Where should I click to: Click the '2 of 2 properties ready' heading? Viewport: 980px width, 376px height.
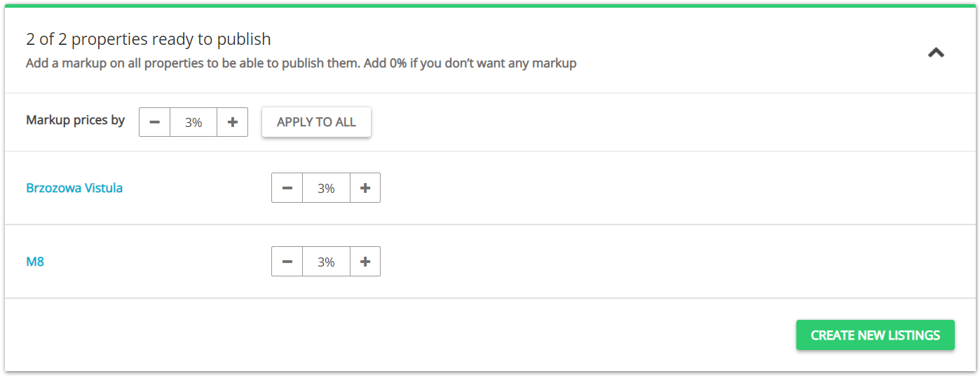(149, 39)
